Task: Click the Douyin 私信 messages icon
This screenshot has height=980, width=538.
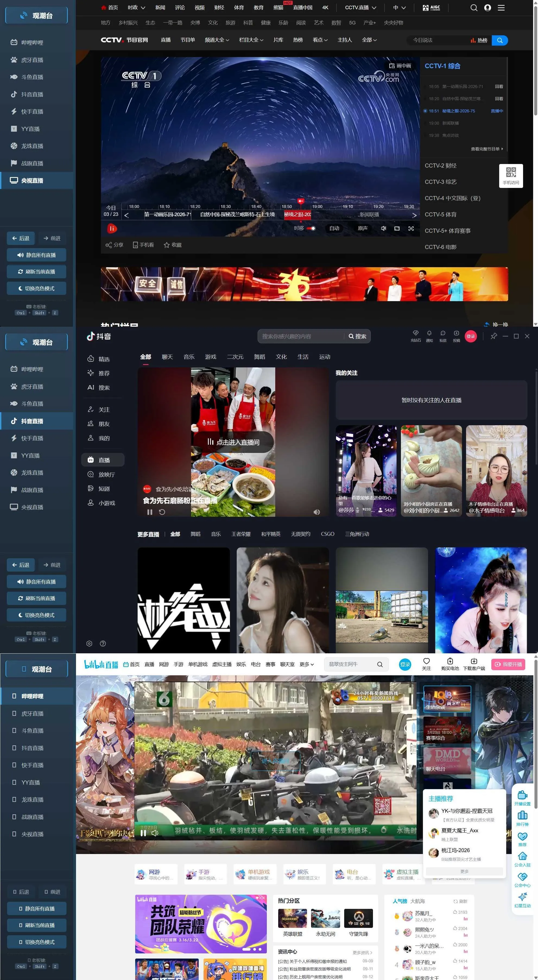Action: [442, 336]
